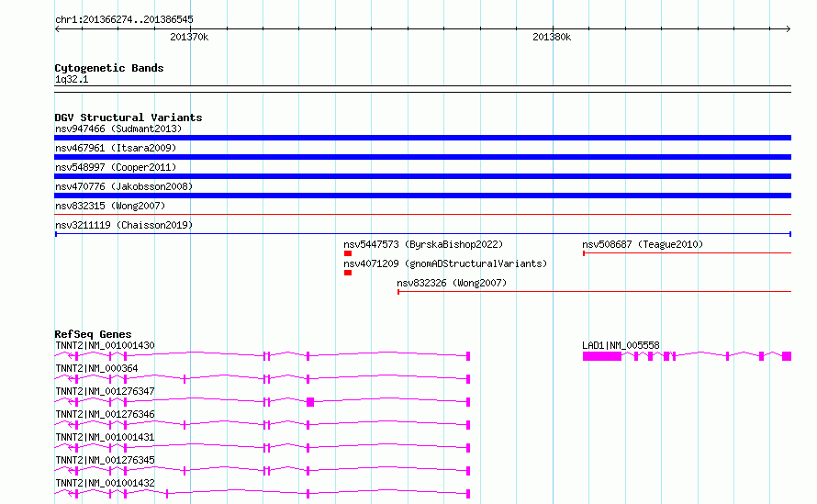
Task: Click the nsv508687 (Teague2010) label
Action: coord(643,244)
